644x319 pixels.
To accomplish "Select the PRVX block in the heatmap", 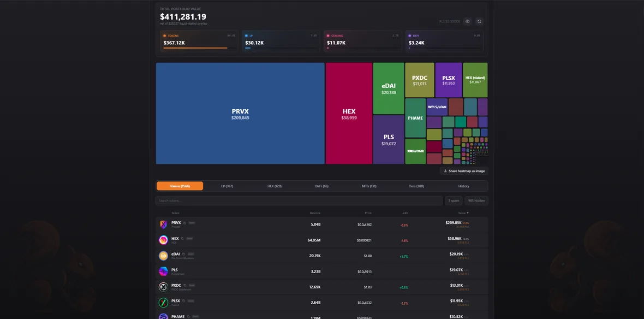I will click(240, 114).
